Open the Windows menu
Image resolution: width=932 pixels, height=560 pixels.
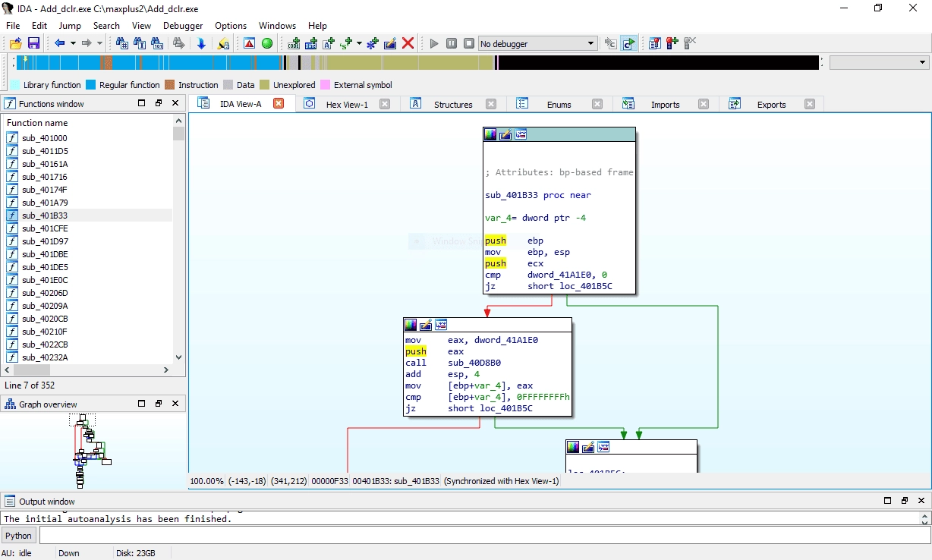click(x=277, y=25)
